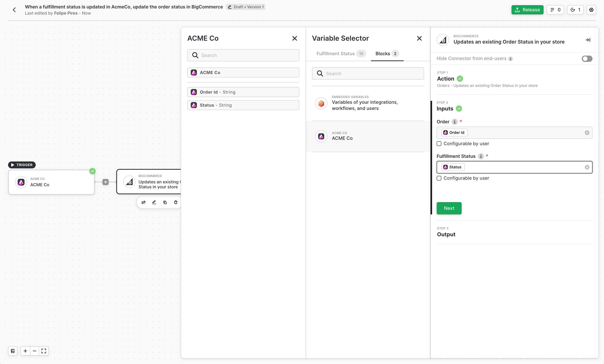Check Configurable by user under Order
Image resolution: width=604 pixels, height=364 pixels.
(x=439, y=144)
